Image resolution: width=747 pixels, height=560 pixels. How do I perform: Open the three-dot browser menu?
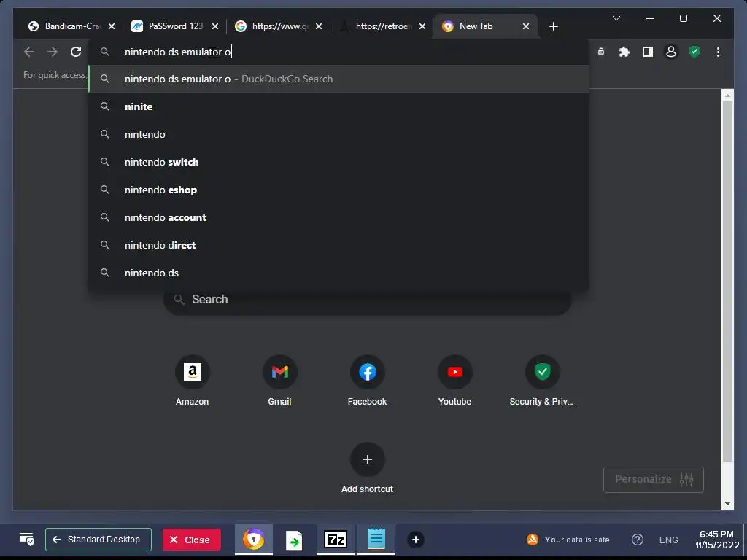click(x=718, y=52)
